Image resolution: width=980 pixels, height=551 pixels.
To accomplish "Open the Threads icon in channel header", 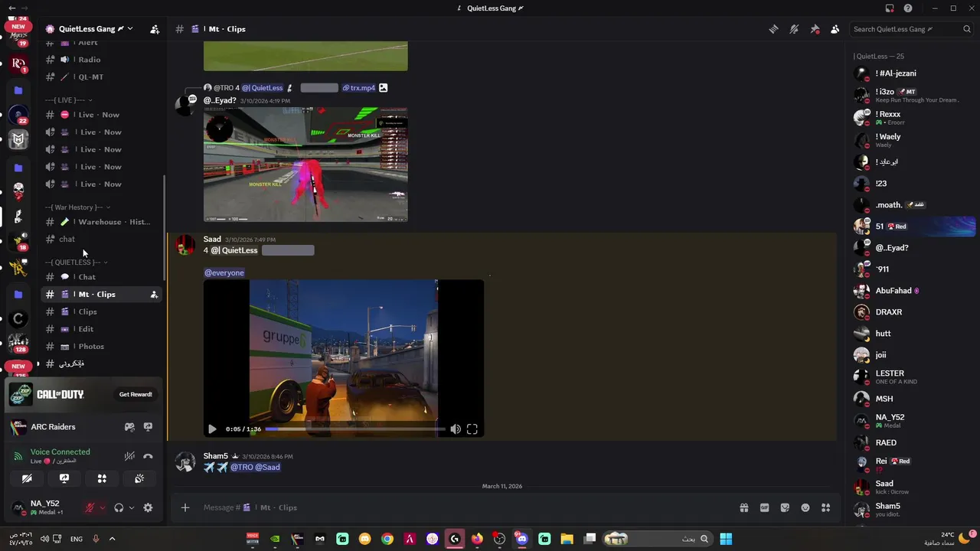I will [774, 29].
